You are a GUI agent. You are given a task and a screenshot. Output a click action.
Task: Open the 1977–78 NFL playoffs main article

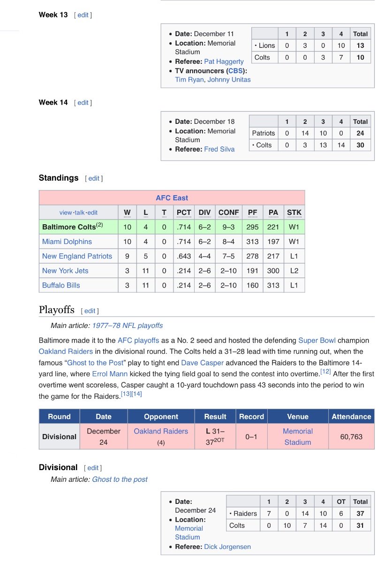[127, 326]
